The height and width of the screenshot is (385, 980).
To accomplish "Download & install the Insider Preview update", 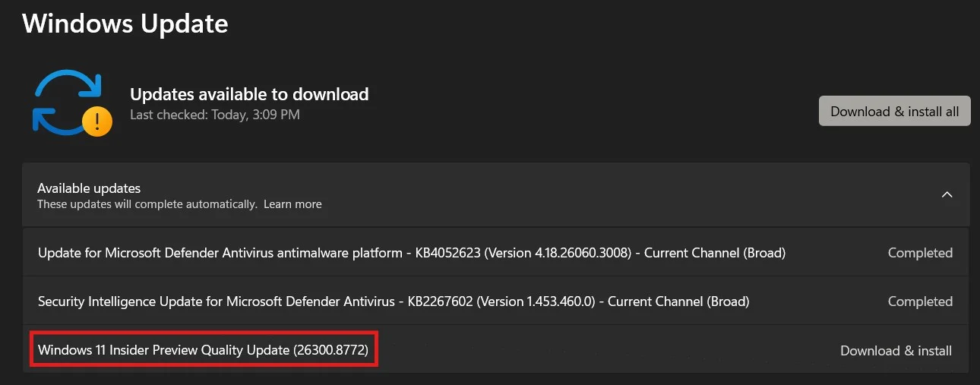I will pyautogui.click(x=896, y=351).
